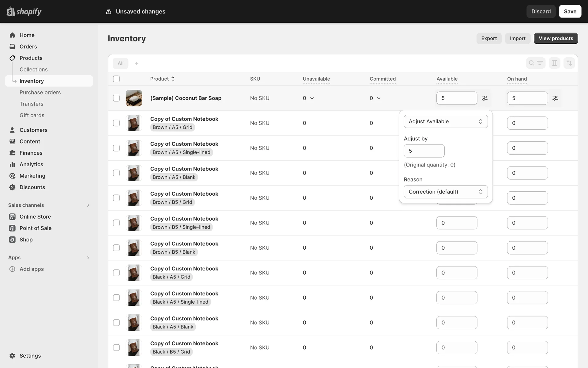Click the adjust icon beside On hand field

(x=555, y=98)
